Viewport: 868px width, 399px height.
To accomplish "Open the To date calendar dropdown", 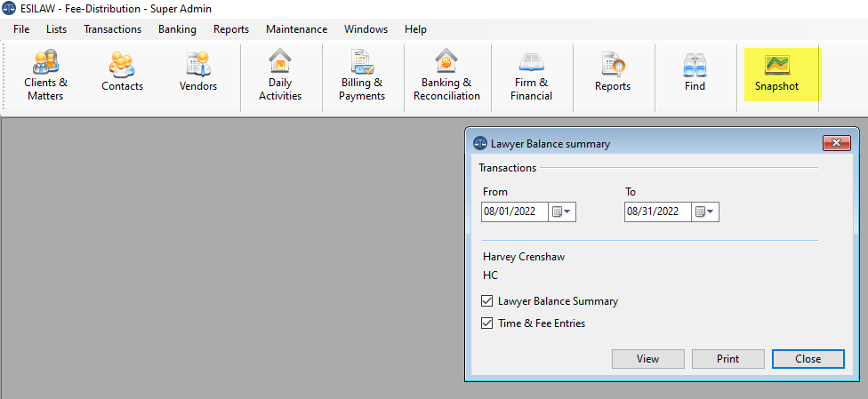I will (x=704, y=212).
